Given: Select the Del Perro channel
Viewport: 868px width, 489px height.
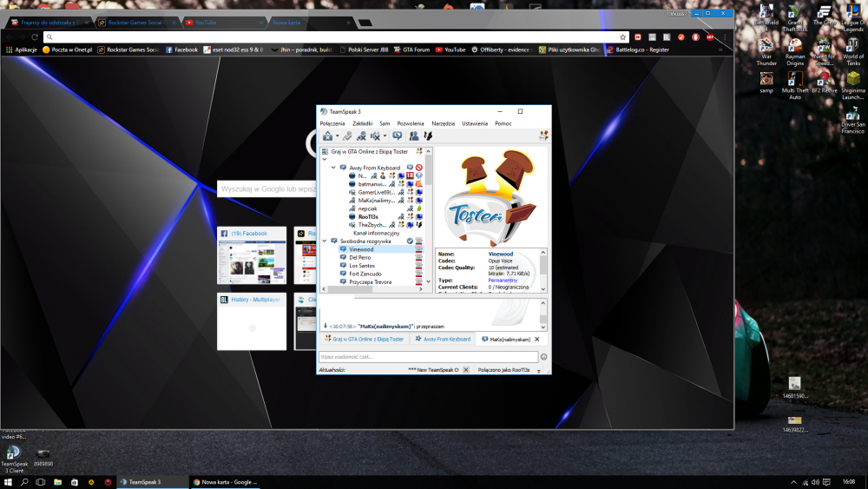Looking at the screenshot, I should [360, 257].
